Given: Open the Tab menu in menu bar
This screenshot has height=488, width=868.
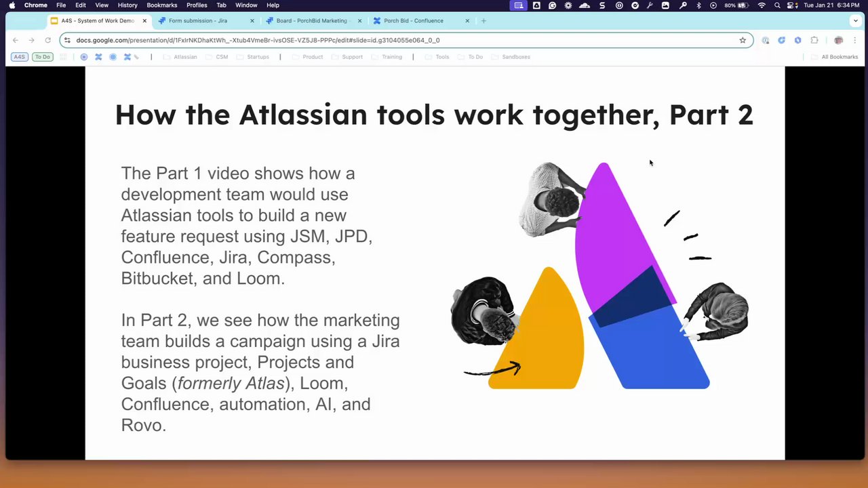Looking at the screenshot, I should tap(221, 5).
